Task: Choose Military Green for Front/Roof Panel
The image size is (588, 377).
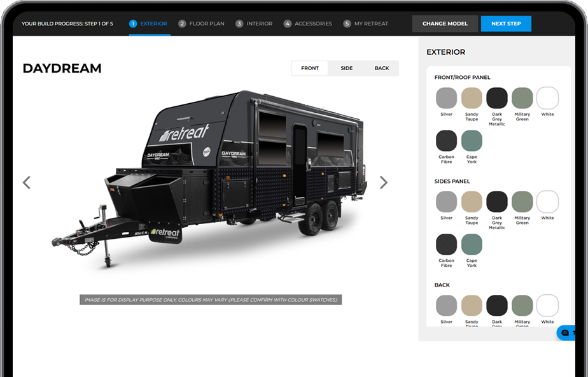Action: pyautogui.click(x=522, y=98)
